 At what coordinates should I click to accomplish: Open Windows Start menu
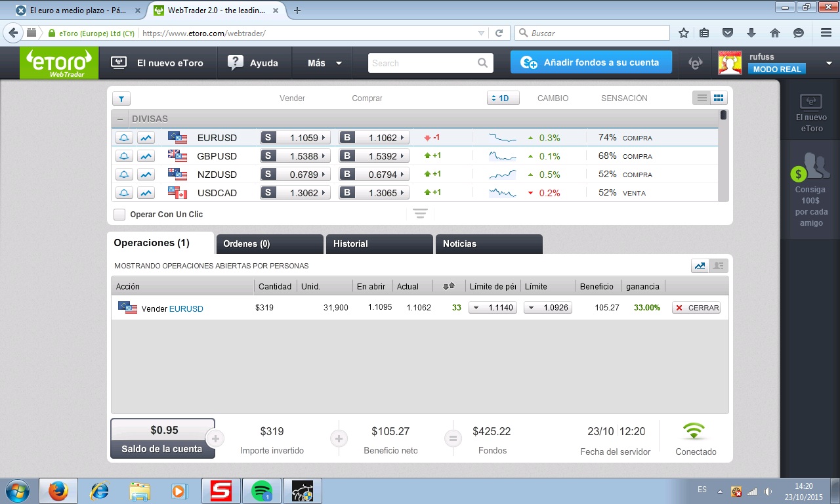click(18, 491)
